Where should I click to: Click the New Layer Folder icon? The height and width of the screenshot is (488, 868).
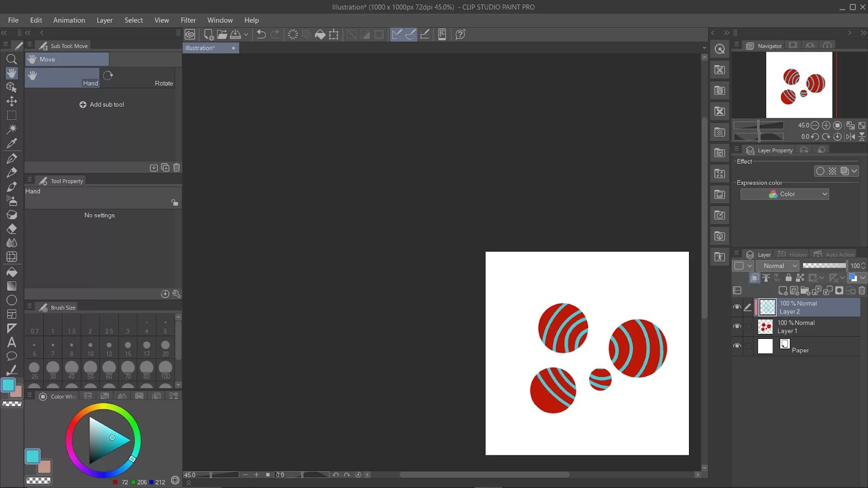click(x=806, y=291)
